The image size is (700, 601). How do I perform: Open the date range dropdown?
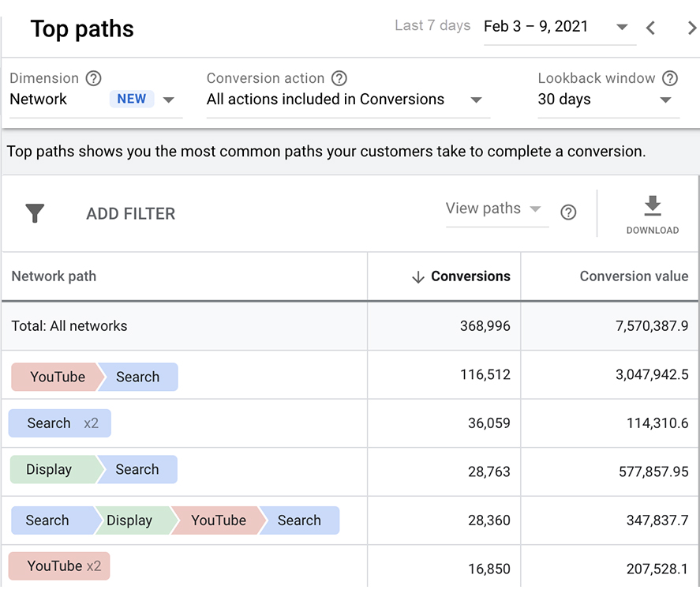point(560,27)
